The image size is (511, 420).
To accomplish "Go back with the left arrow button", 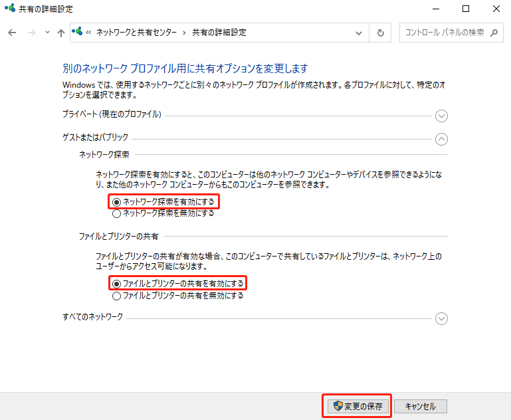I will click(12, 33).
